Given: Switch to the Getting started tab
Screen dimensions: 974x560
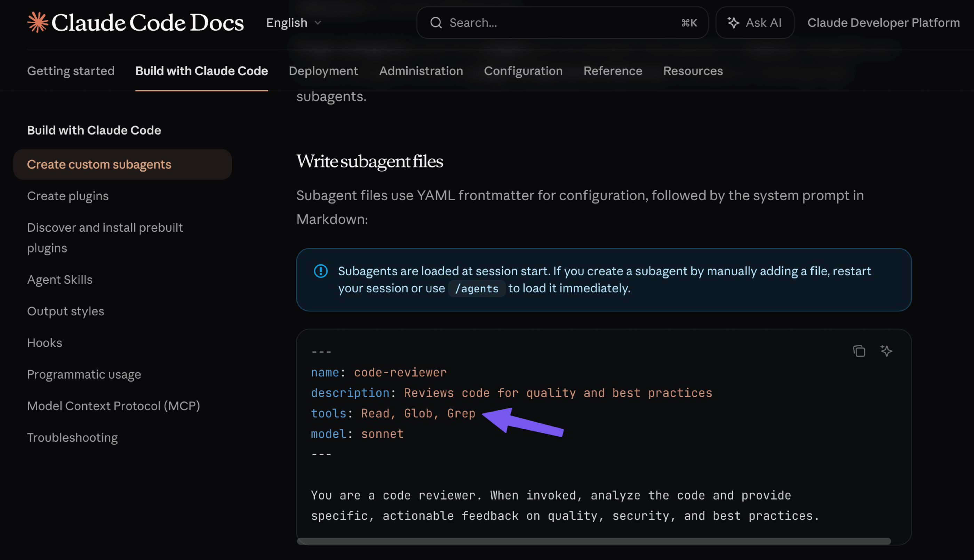Looking at the screenshot, I should (71, 71).
